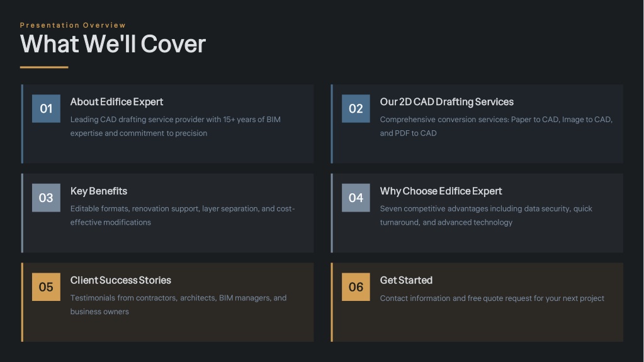Image resolution: width=644 pixels, height=362 pixels.
Task: Select the Comprehensive conversion services description text
Action: coord(495,126)
